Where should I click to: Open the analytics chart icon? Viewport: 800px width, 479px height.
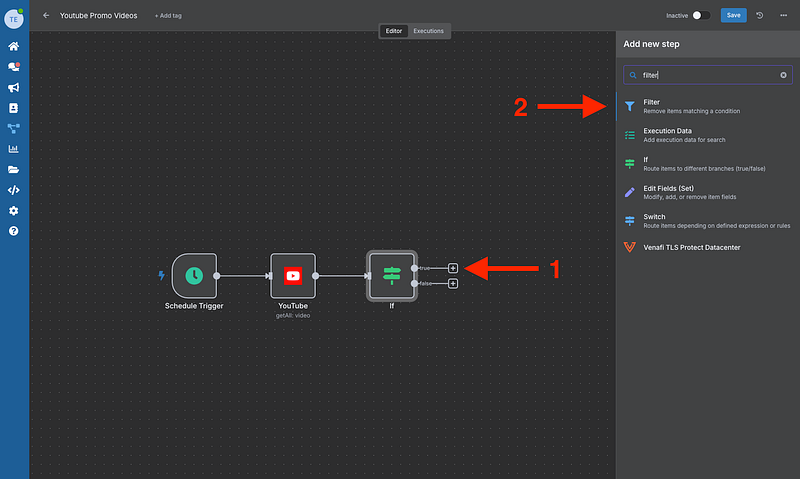coord(14,149)
